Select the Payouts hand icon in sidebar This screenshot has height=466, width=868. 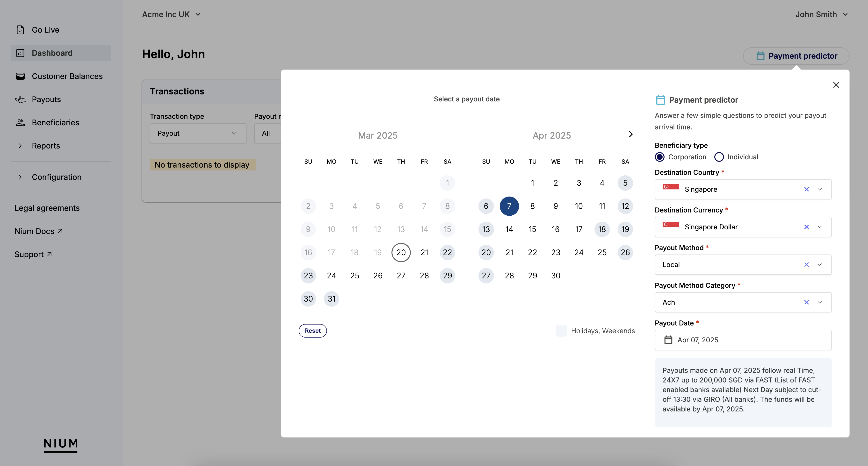tap(20, 99)
